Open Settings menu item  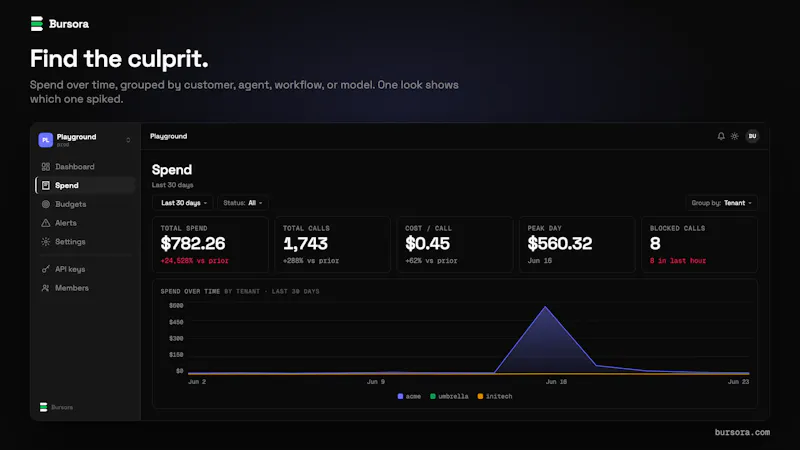[86, 242]
